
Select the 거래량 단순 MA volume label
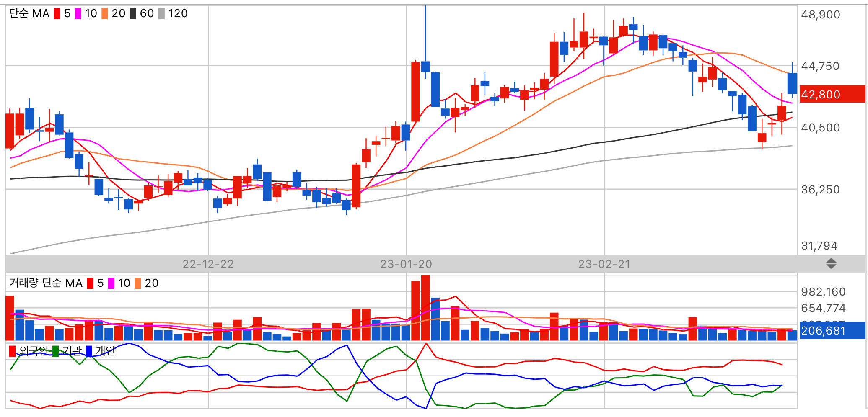point(46,283)
